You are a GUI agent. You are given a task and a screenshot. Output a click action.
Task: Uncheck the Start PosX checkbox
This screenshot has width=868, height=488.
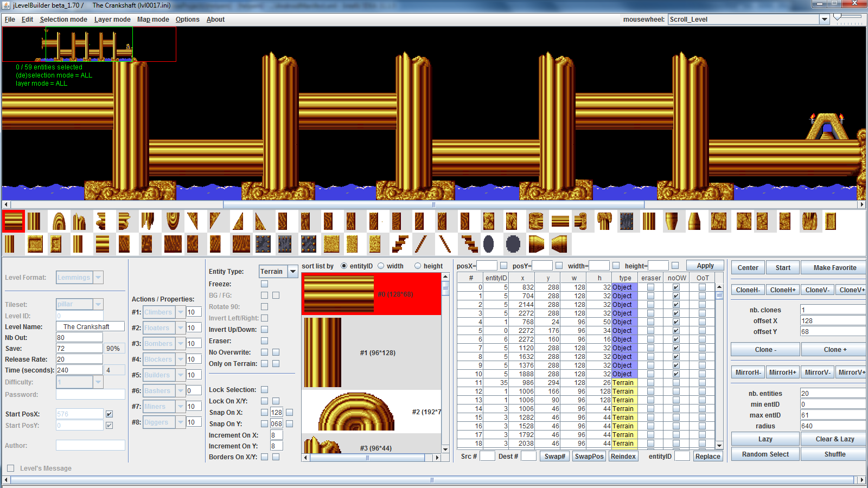(x=110, y=414)
